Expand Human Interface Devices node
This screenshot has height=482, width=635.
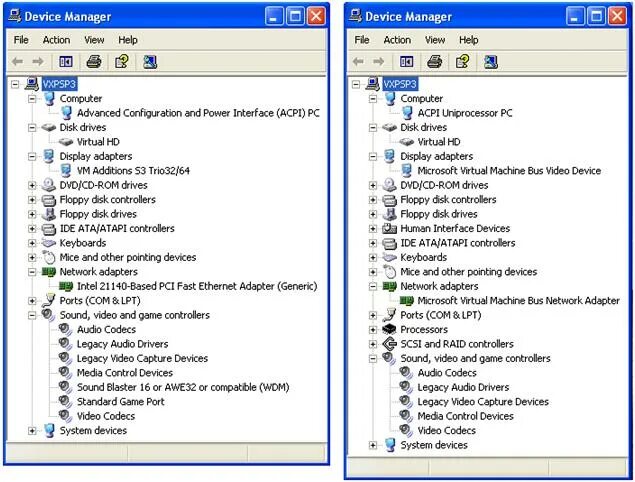click(x=373, y=228)
